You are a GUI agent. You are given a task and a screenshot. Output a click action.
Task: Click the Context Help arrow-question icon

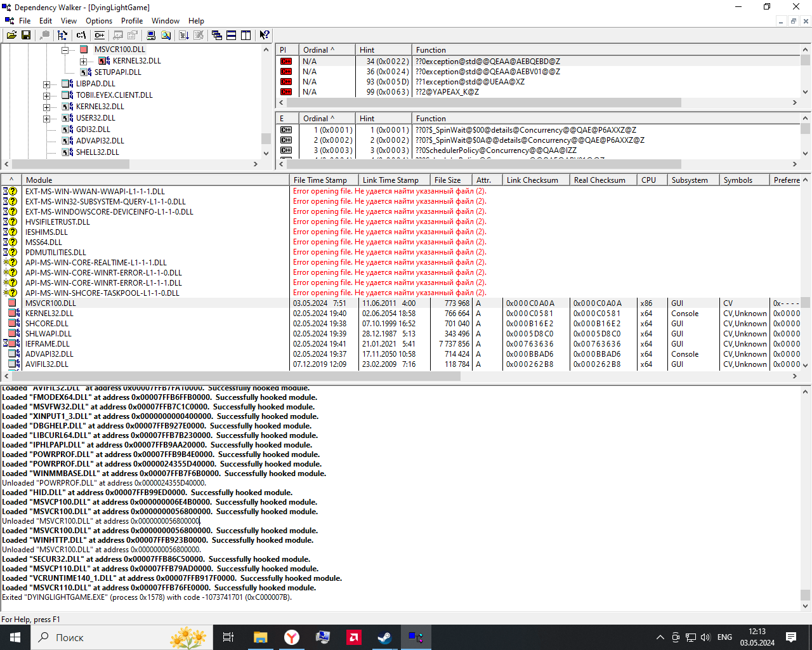265,35
